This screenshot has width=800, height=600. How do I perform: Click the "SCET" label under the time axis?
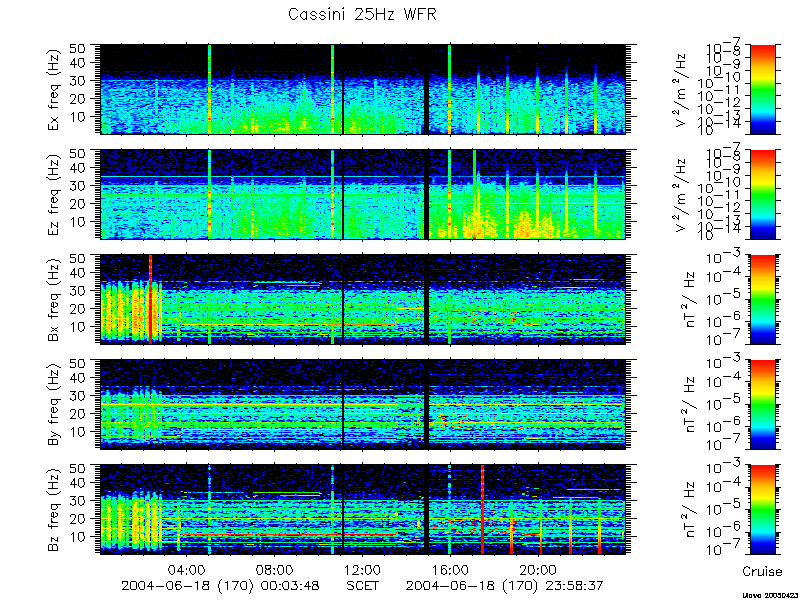(x=363, y=585)
